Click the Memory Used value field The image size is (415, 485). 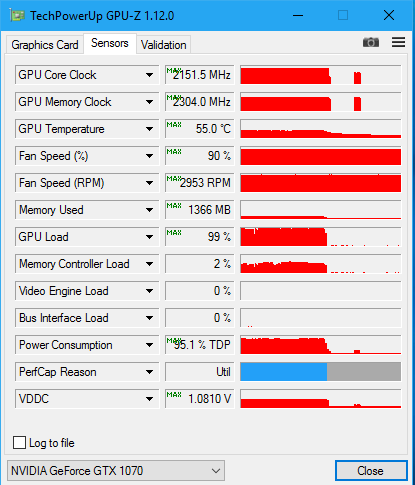tap(199, 210)
